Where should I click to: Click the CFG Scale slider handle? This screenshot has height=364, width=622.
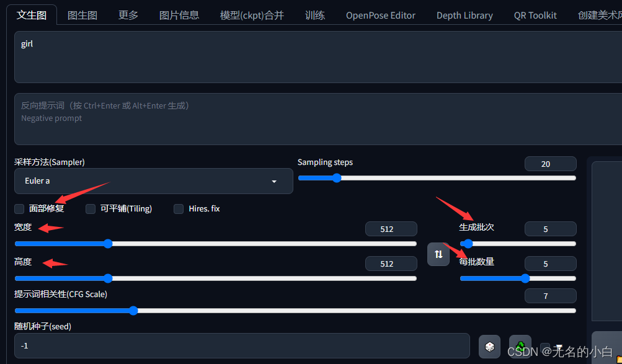tap(133, 311)
